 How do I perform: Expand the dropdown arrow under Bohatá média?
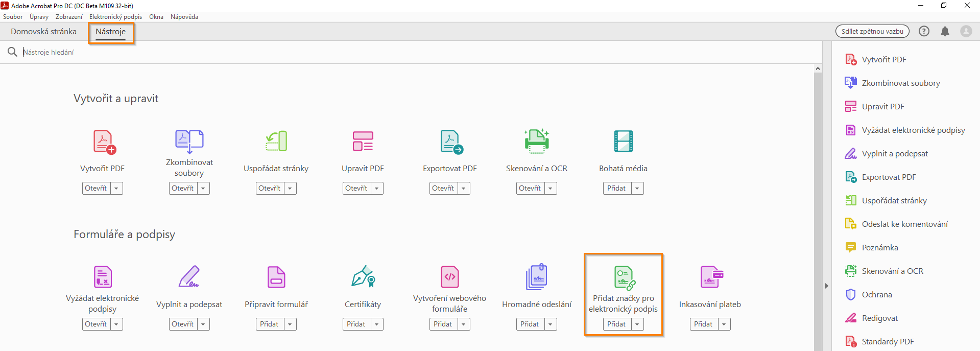[x=637, y=188]
